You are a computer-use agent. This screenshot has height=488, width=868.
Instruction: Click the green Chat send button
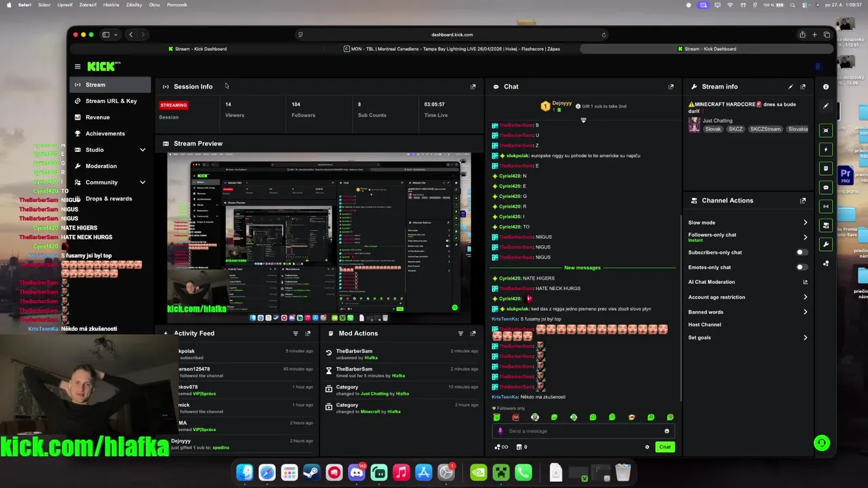point(665,447)
